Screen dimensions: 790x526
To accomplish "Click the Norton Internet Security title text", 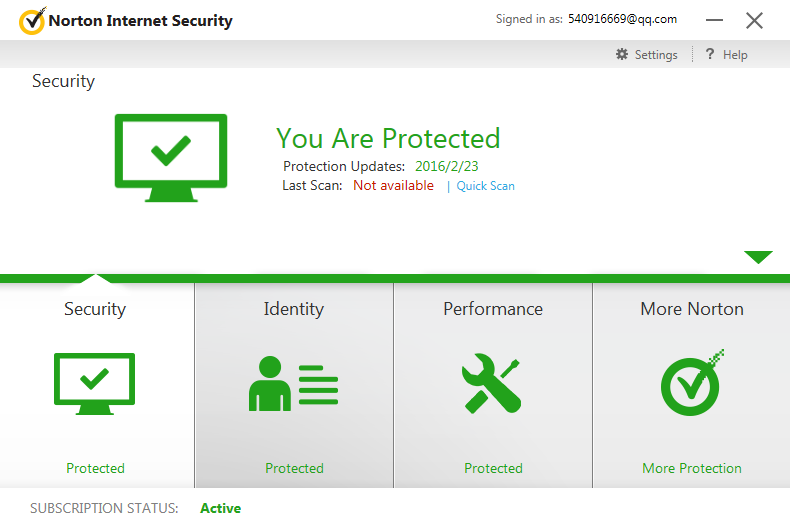I will [141, 21].
